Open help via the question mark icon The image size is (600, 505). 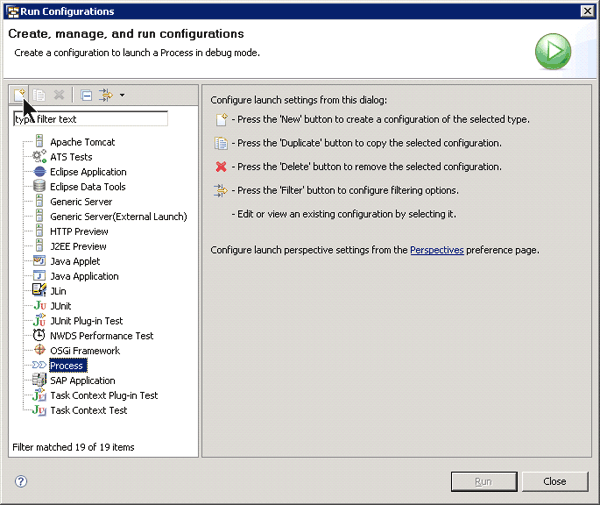click(x=20, y=481)
